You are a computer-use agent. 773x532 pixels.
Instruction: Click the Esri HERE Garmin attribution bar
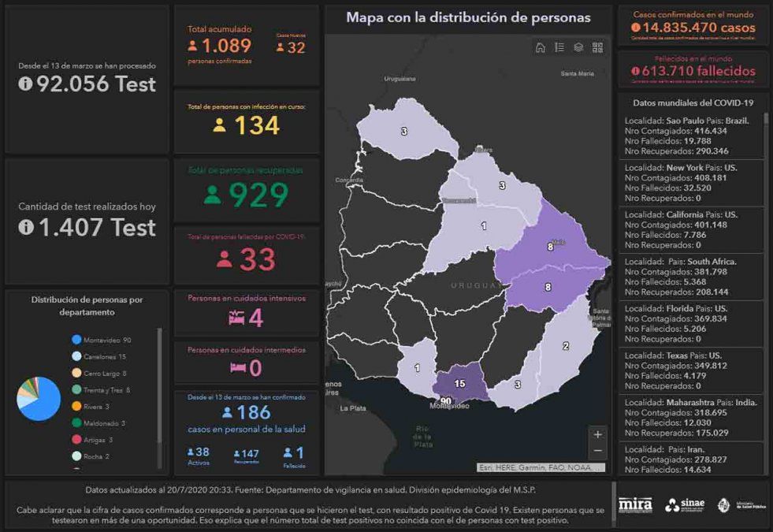542,467
